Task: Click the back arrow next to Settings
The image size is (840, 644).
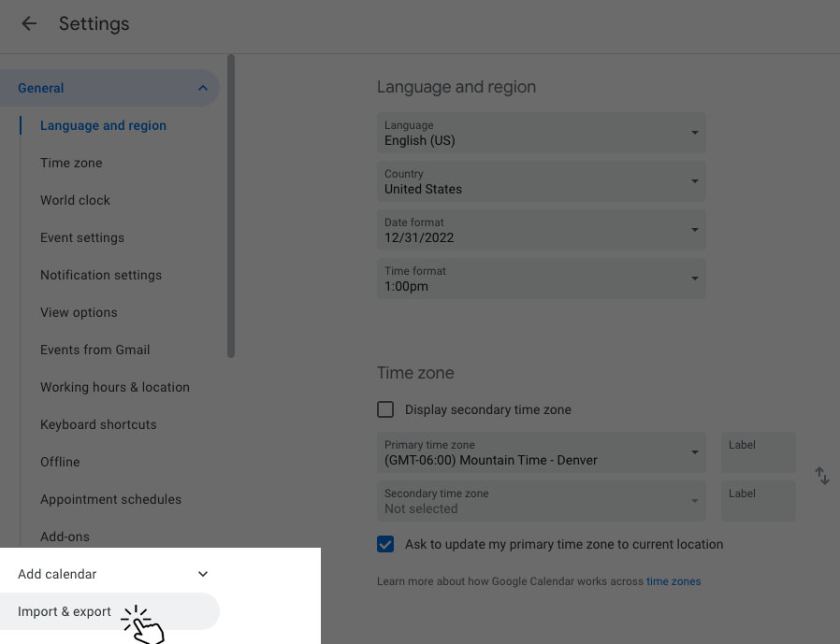Action: point(29,24)
